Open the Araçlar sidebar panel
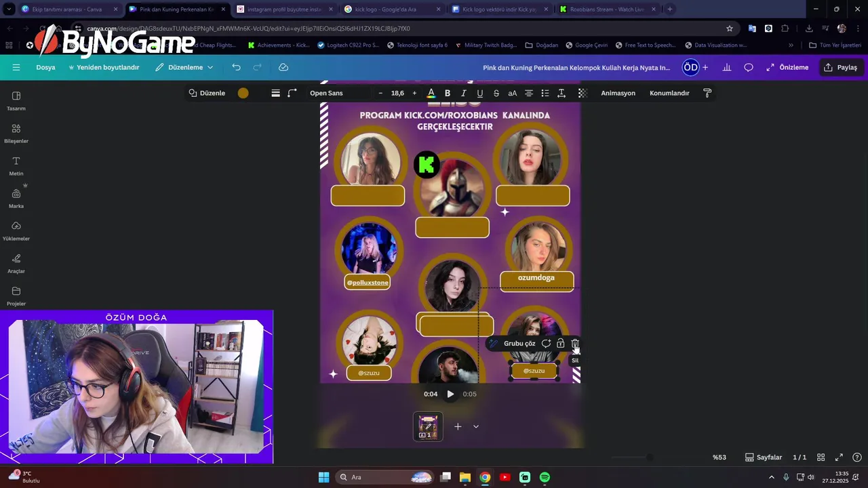 [x=16, y=263]
